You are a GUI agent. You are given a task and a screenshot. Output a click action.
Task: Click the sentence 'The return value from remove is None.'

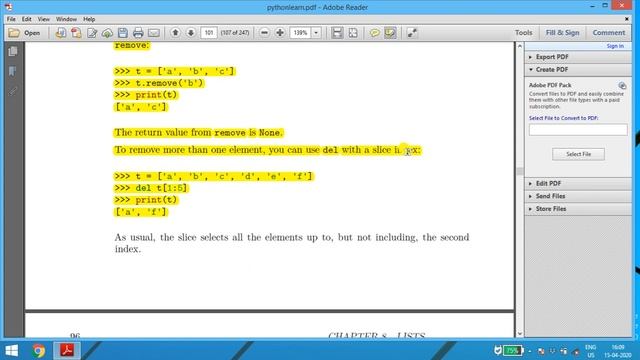[198, 133]
